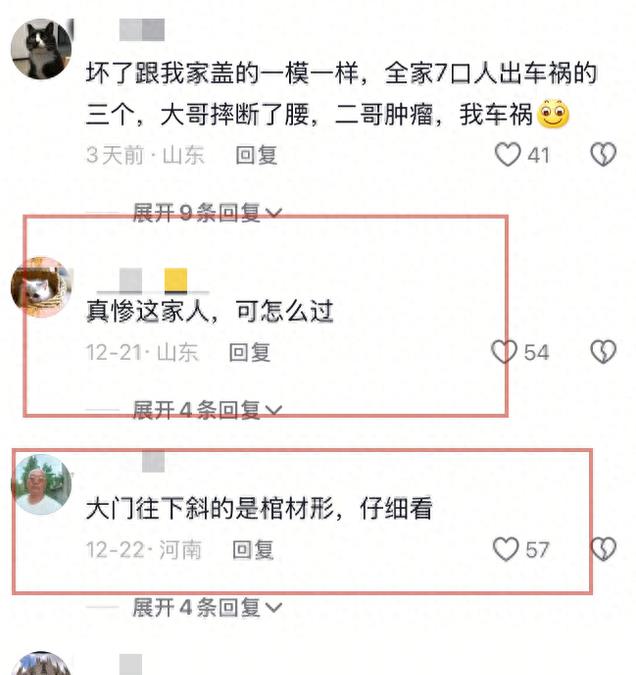Select the comment text 大门往下斜的是棺材形

[210, 508]
